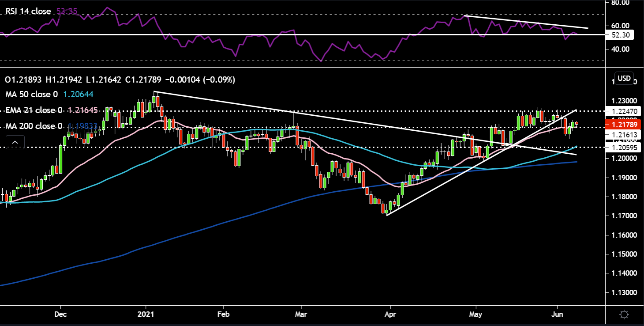This screenshot has width=644, height=326.
Task: Click the OHLC values line
Action: 120,80
